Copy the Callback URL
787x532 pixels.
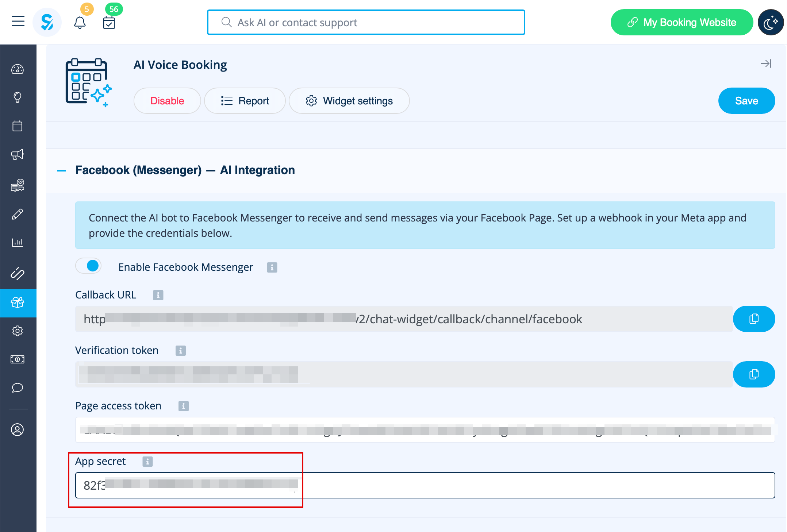click(753, 319)
